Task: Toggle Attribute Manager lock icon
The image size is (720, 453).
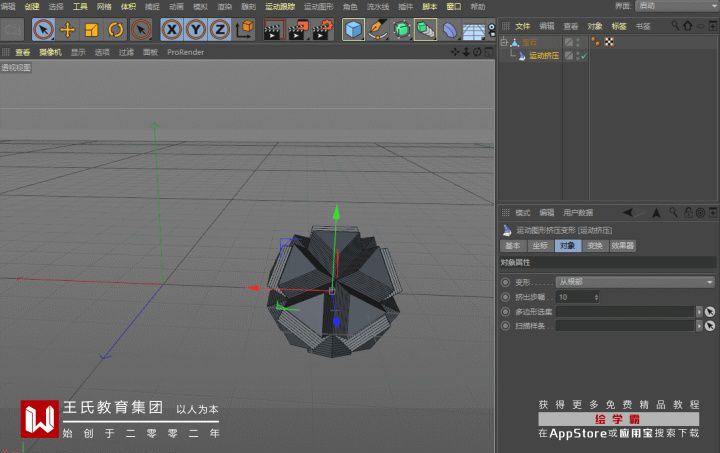Action: coord(688,212)
